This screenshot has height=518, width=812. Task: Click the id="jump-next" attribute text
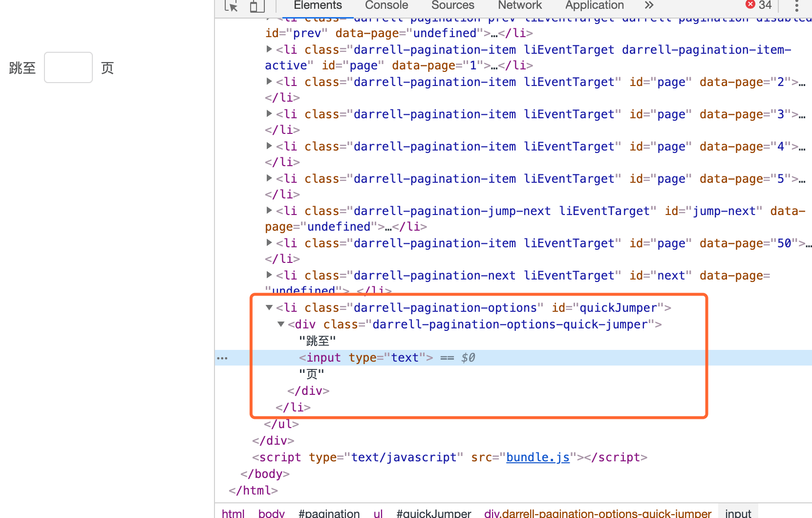coord(713,211)
